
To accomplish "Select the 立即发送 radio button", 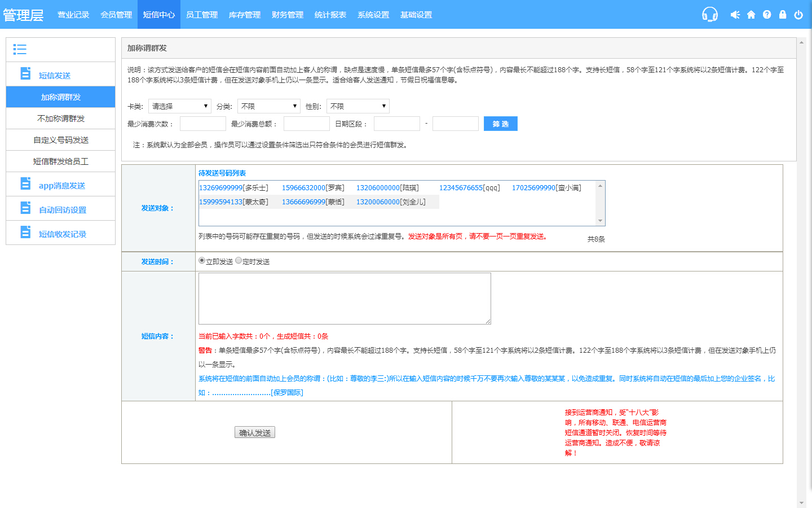I will click(202, 261).
